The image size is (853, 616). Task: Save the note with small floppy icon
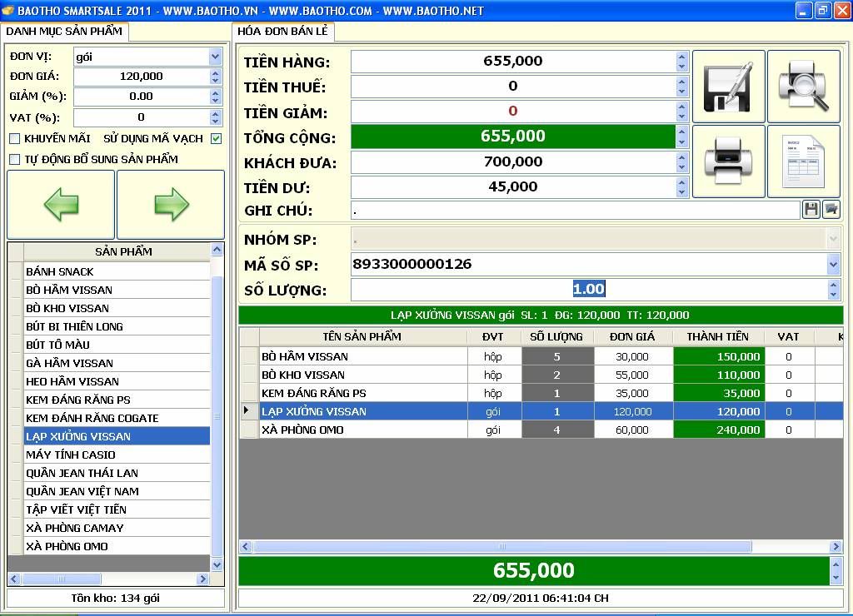click(811, 210)
